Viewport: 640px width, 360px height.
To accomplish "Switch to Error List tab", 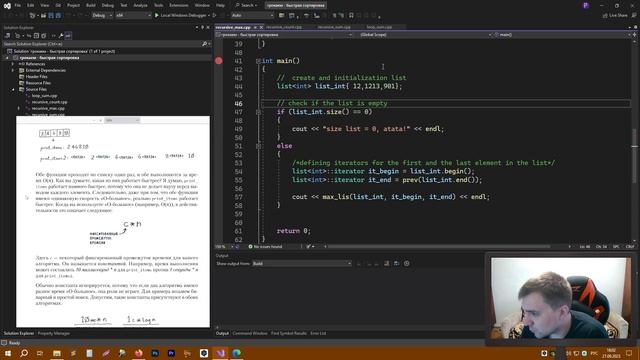I will (x=318, y=333).
